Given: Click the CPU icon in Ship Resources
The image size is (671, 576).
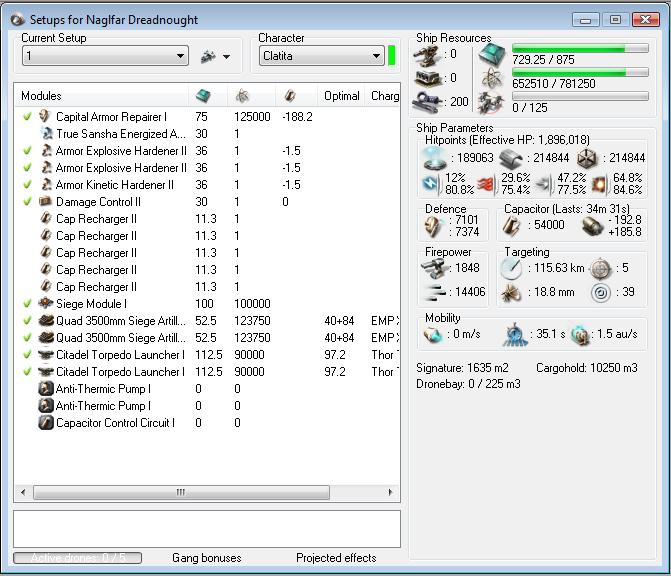Looking at the screenshot, I should click(x=492, y=55).
